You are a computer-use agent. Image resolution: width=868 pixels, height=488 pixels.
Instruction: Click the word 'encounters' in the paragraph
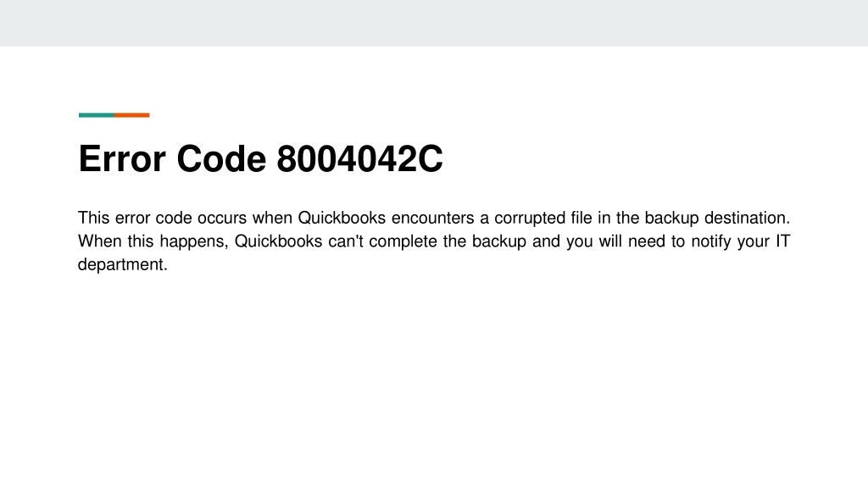tap(433, 218)
